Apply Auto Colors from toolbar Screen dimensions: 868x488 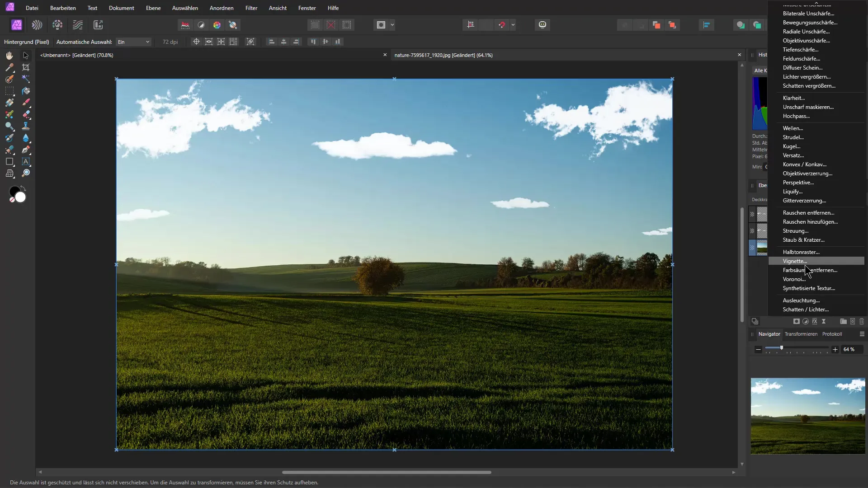pos(217,25)
